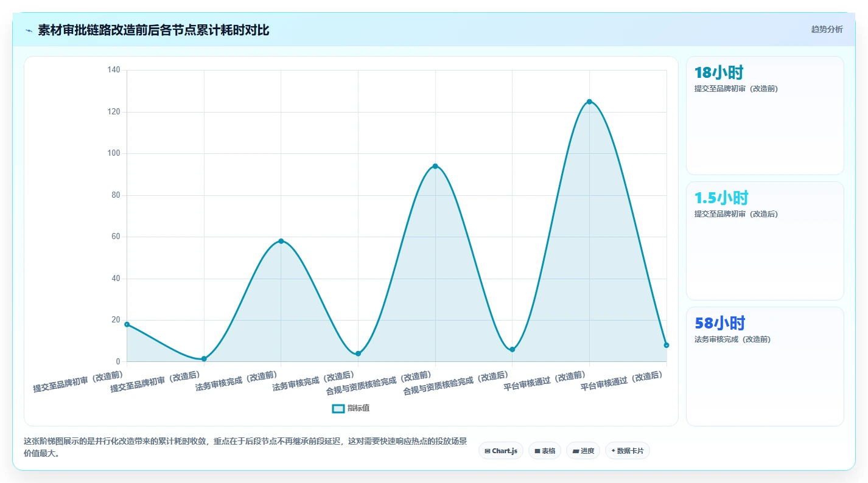Click x-axis label 提交至品牌初审（改造前）
This screenshot has width=868, height=483.
point(78,381)
